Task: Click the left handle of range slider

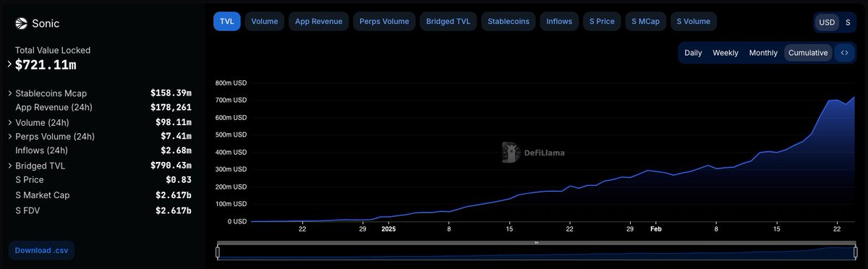Action: click(218, 252)
